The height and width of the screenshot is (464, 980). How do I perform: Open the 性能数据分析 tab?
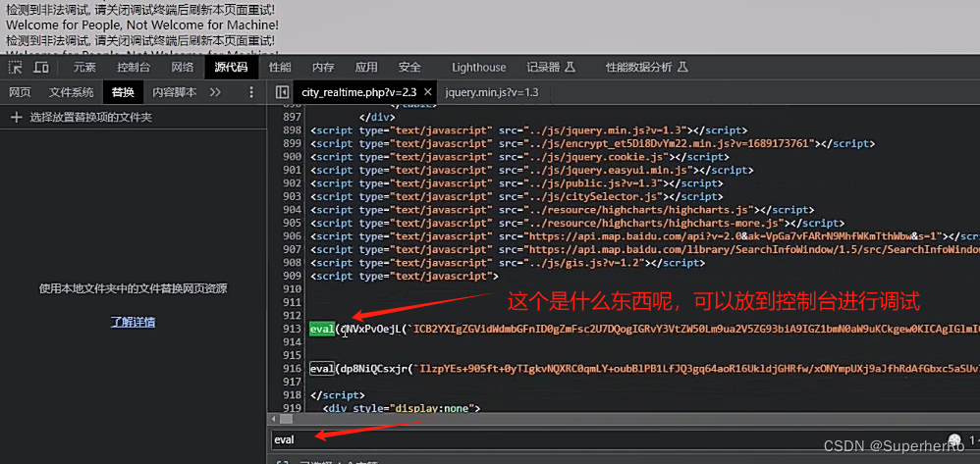click(x=646, y=67)
